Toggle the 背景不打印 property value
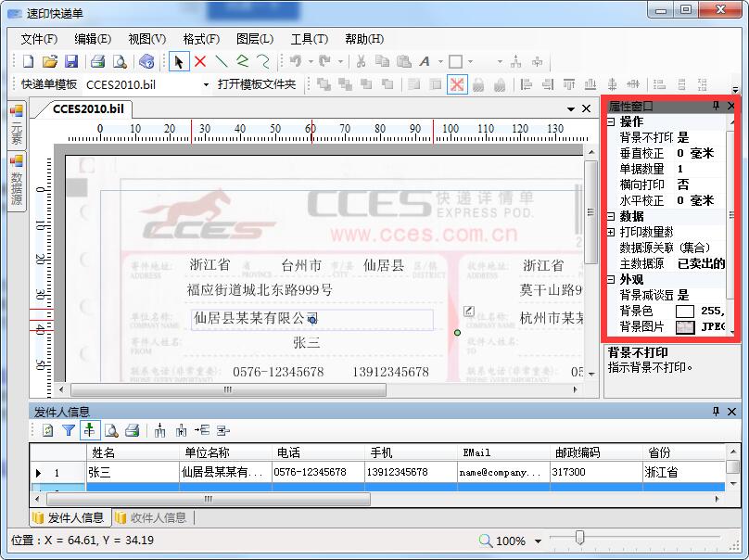This screenshot has width=749, height=560. (683, 137)
